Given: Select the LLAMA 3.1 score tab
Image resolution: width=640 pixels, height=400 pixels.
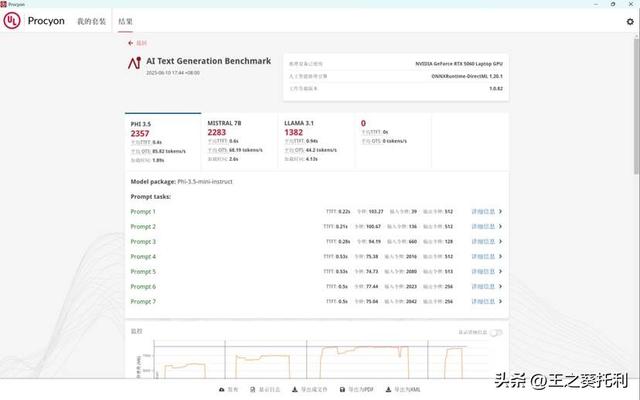Looking at the screenshot, I should click(316, 142).
